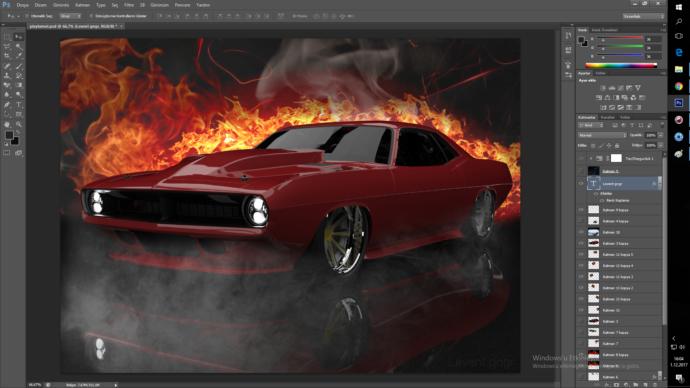
Task: Switch to the Yollar tab
Action: (x=625, y=117)
